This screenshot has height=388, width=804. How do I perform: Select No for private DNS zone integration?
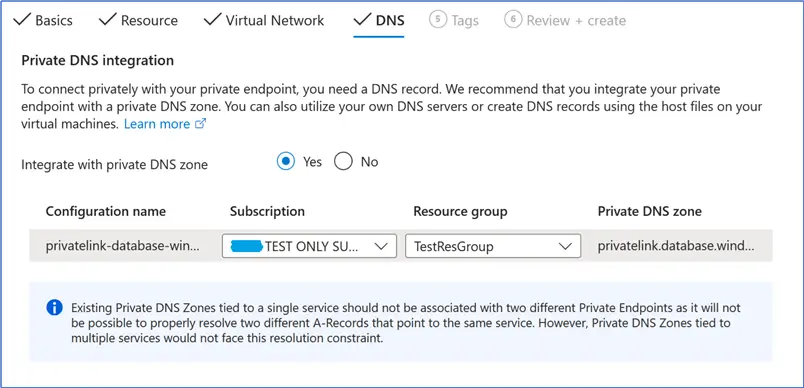point(344,162)
